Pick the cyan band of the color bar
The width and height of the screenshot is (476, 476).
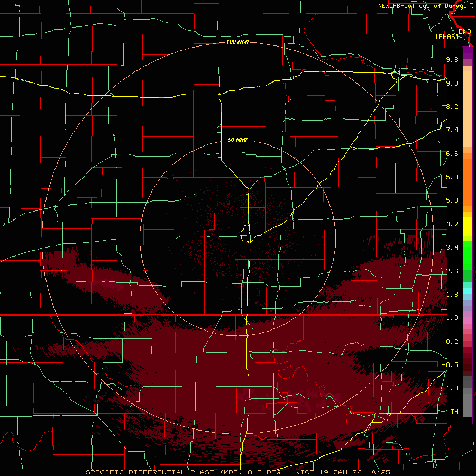(x=467, y=291)
